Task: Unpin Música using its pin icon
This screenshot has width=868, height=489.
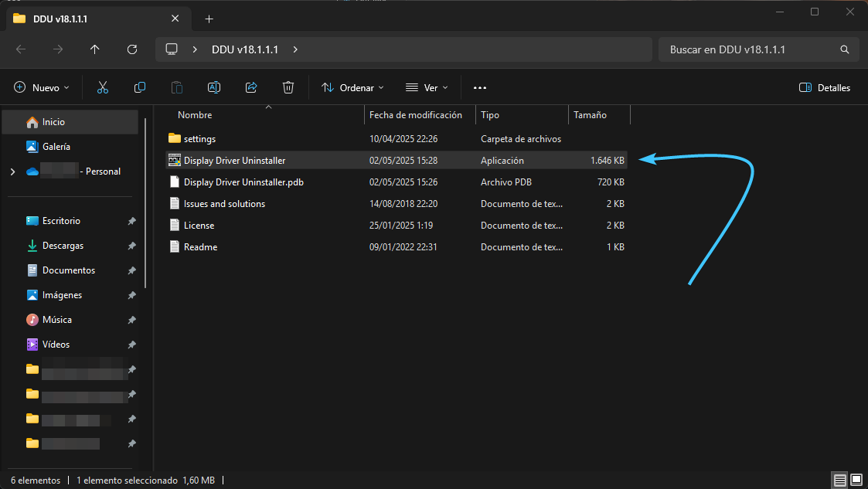Action: coord(131,320)
